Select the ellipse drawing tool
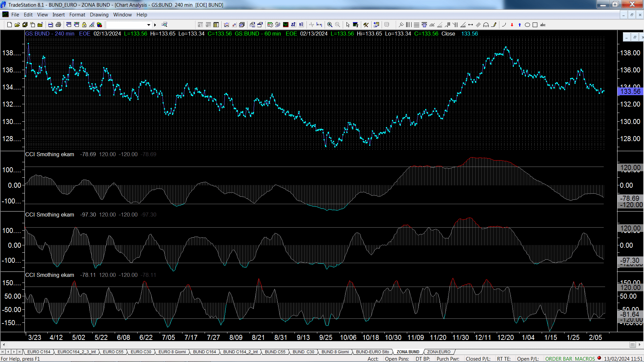644x362 pixels. (x=527, y=25)
